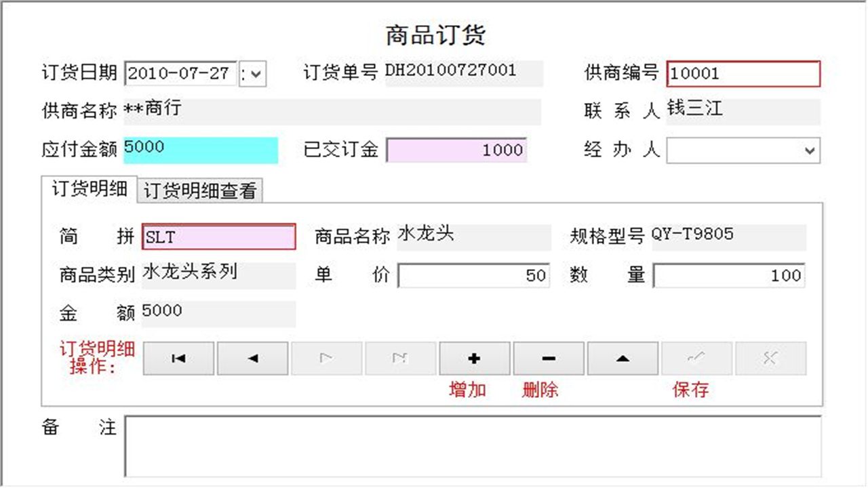Click the last record navigation icon
The width and height of the screenshot is (868, 488).
(x=400, y=359)
